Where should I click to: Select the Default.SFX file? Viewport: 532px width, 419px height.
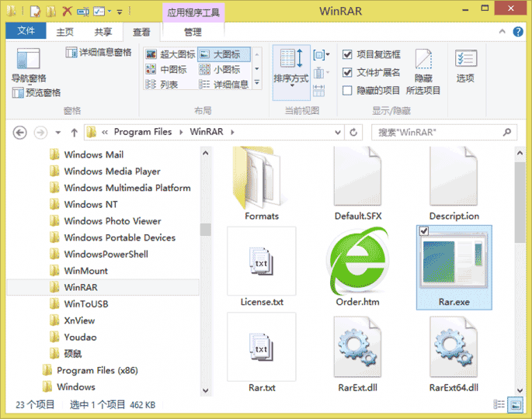tap(357, 184)
